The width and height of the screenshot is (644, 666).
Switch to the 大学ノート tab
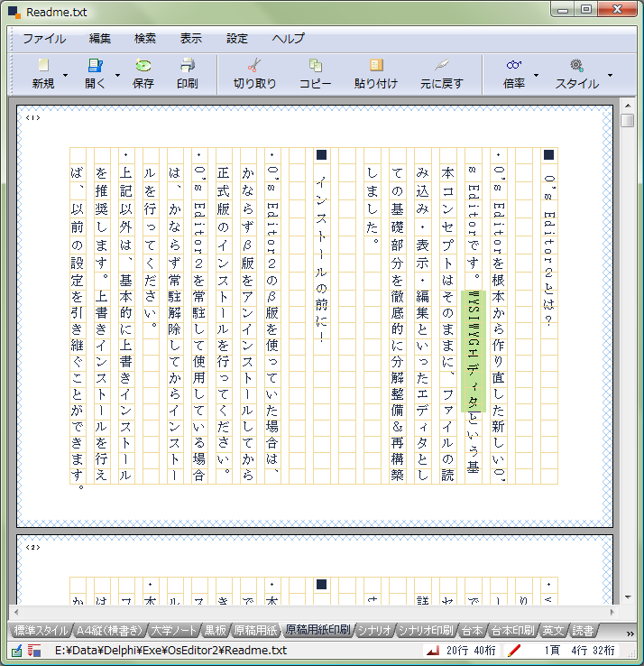click(173, 630)
